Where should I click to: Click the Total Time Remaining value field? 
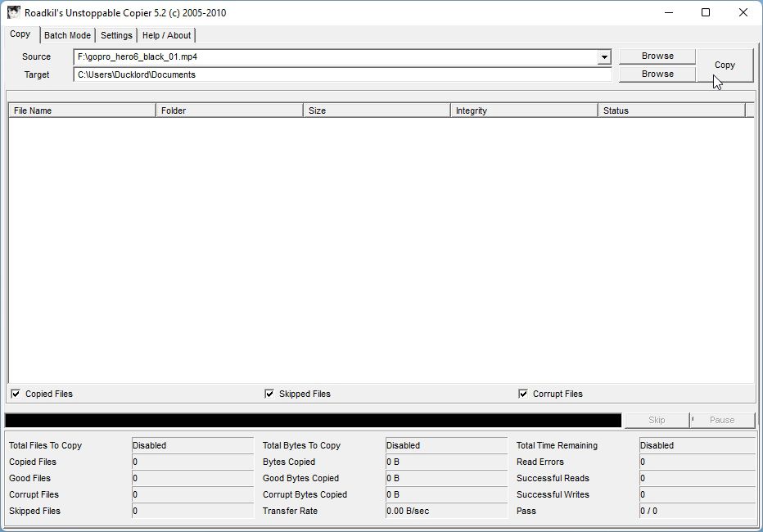698,445
